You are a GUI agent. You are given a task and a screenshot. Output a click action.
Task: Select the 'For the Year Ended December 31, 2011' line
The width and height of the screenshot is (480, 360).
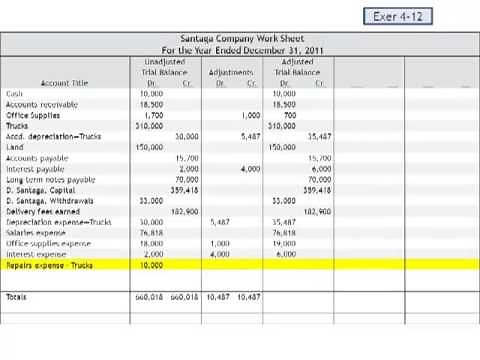tap(242, 51)
